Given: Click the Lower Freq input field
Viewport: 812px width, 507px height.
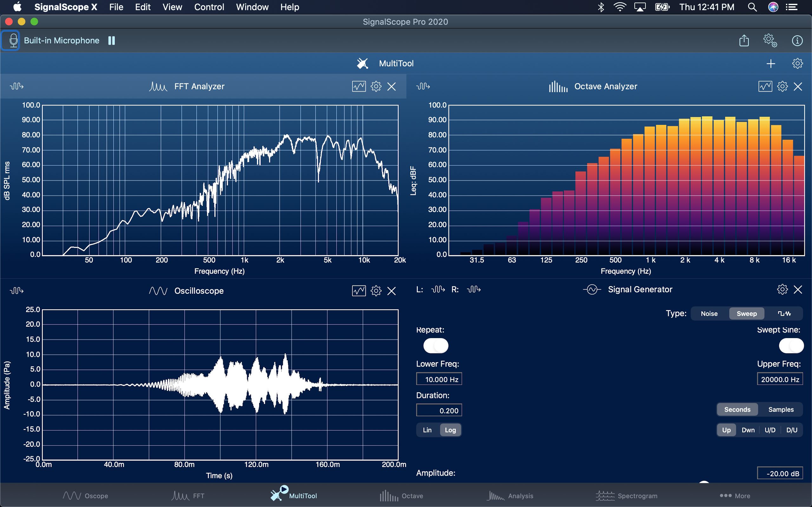Looking at the screenshot, I should click(x=439, y=379).
